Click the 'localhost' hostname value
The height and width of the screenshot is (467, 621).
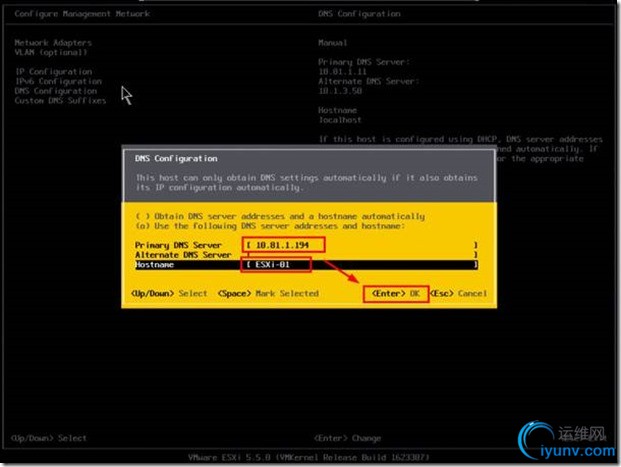pos(340,120)
